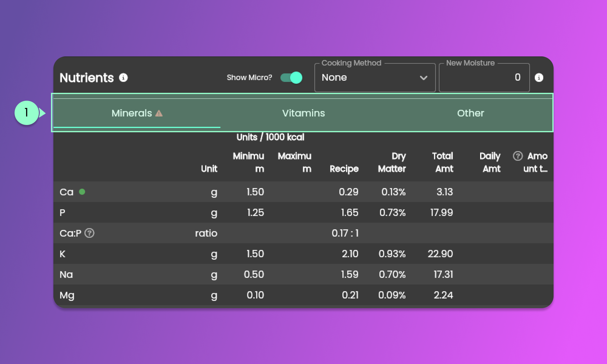Click Recipe column header
Viewport: 607px width, 364px height.
pyautogui.click(x=344, y=169)
